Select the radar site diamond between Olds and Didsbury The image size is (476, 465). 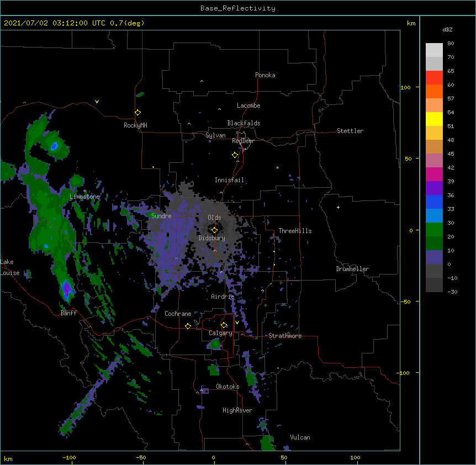214,230
